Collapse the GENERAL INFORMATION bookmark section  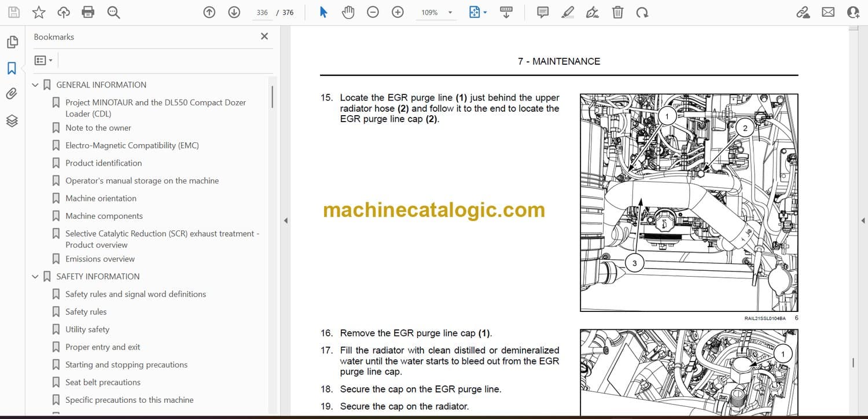coord(35,85)
